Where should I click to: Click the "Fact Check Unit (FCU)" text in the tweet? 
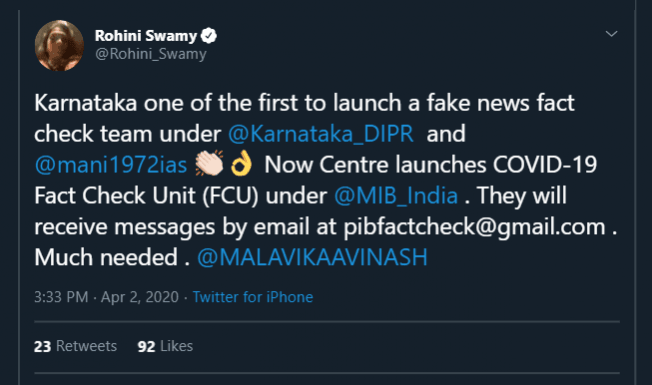(x=146, y=195)
